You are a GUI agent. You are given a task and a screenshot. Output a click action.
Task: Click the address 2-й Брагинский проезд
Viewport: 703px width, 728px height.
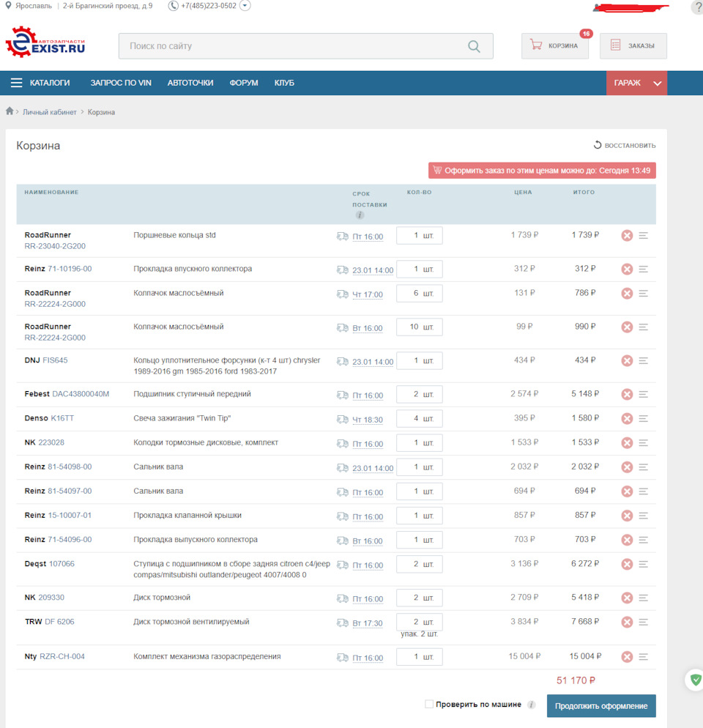[108, 6]
